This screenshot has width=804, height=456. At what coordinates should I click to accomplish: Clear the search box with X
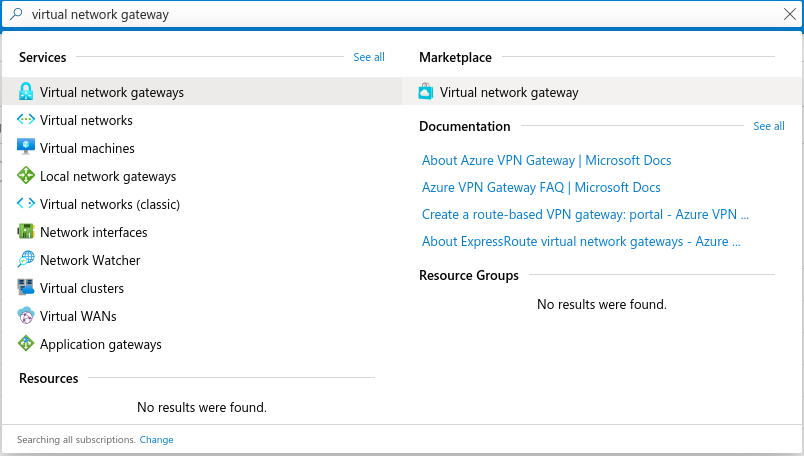click(x=790, y=14)
